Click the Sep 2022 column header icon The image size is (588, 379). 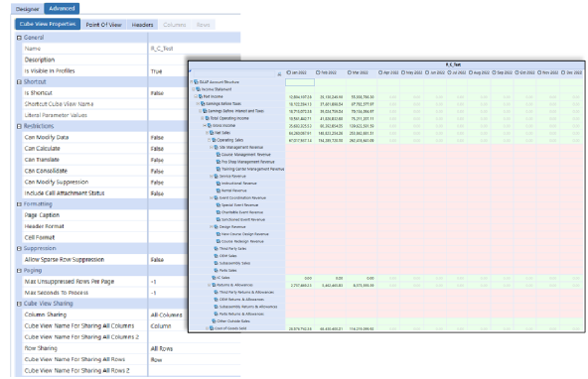tap(495, 72)
